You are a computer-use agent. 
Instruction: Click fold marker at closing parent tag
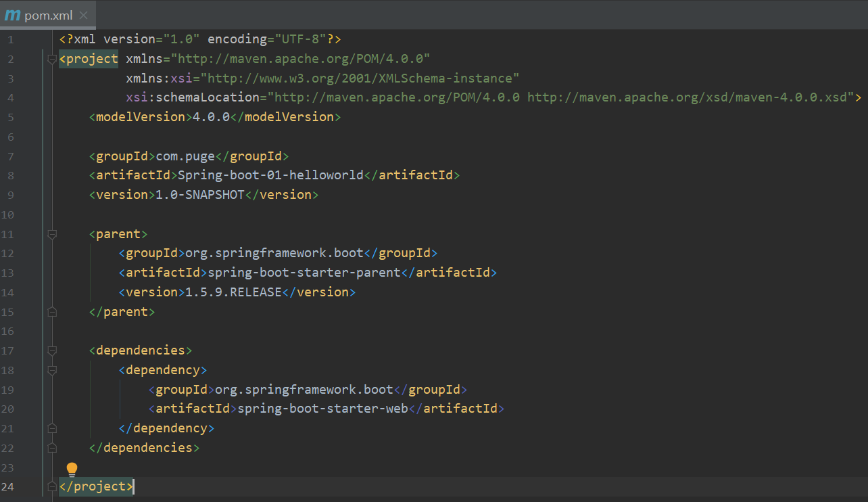(x=52, y=312)
